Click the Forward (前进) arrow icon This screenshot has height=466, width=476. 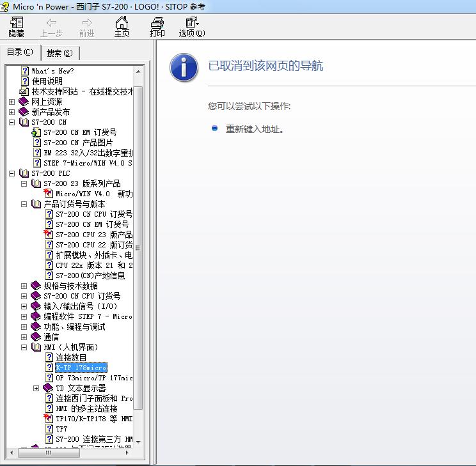[x=87, y=23]
